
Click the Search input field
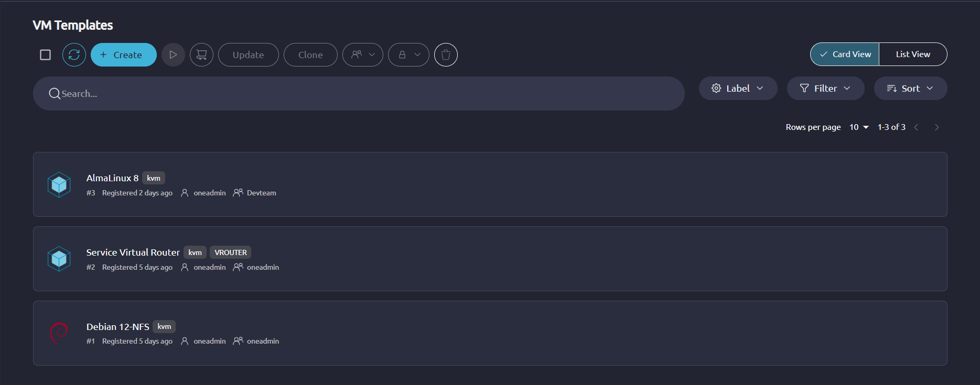[359, 93]
